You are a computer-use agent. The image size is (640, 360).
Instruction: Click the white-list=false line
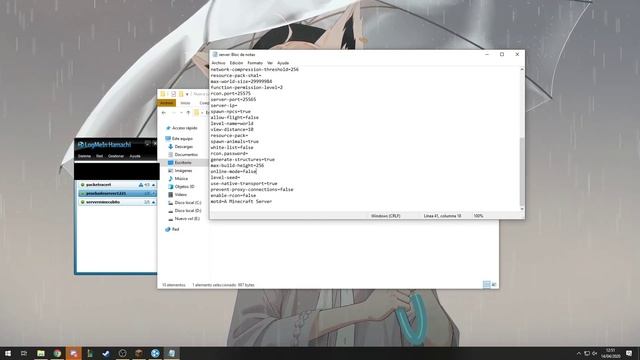(232, 147)
